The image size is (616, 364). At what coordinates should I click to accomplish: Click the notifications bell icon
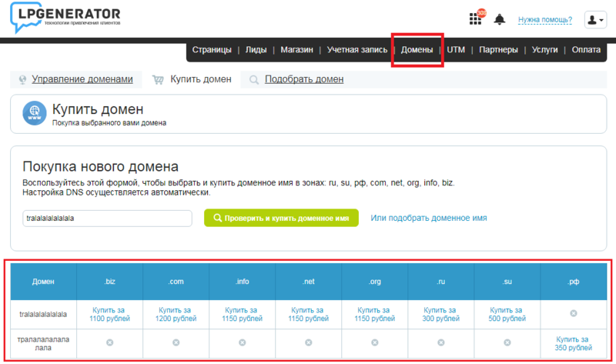(x=500, y=19)
